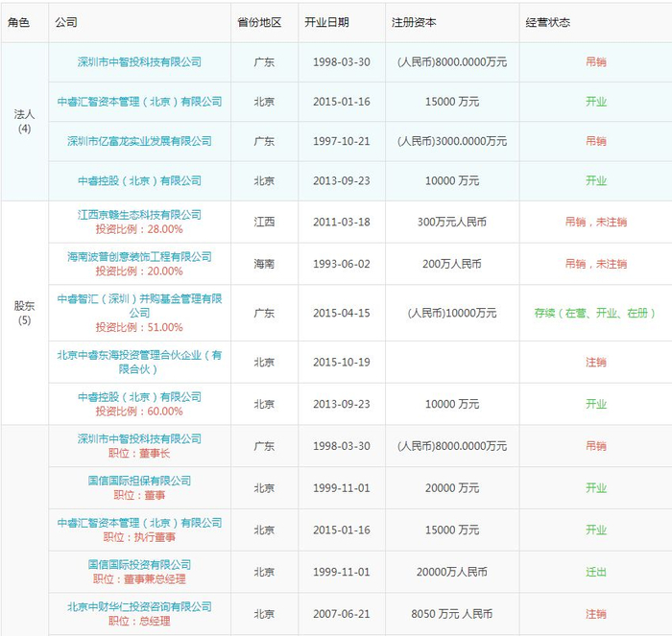Open 中睿智汇(深圳)并购基金管理有限公司 link

click(139, 305)
